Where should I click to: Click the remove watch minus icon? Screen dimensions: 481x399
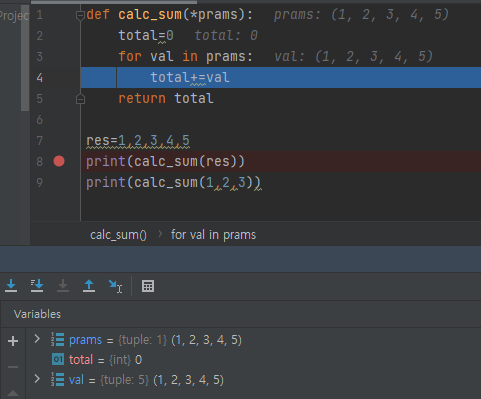pyautogui.click(x=13, y=367)
